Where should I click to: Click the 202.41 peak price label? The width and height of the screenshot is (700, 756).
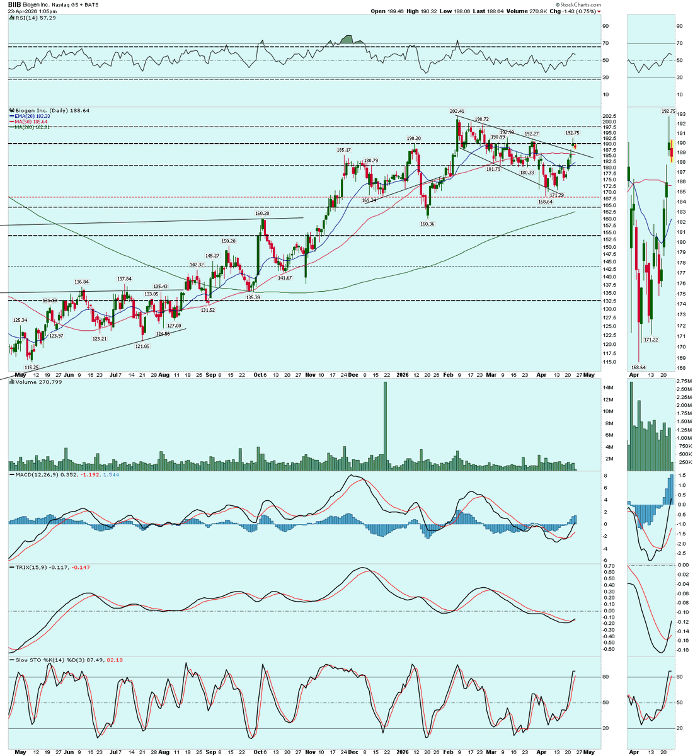pyautogui.click(x=457, y=112)
